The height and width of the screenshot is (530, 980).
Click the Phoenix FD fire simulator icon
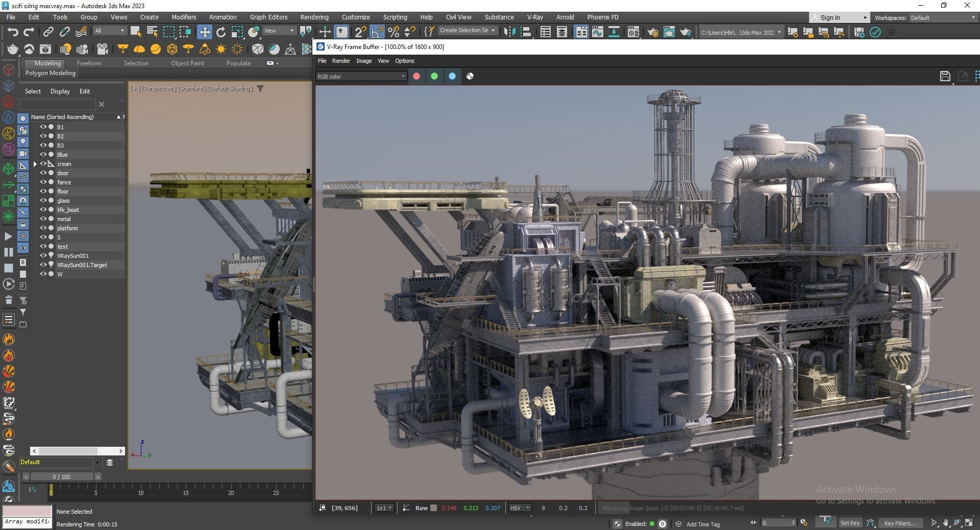pos(9,339)
